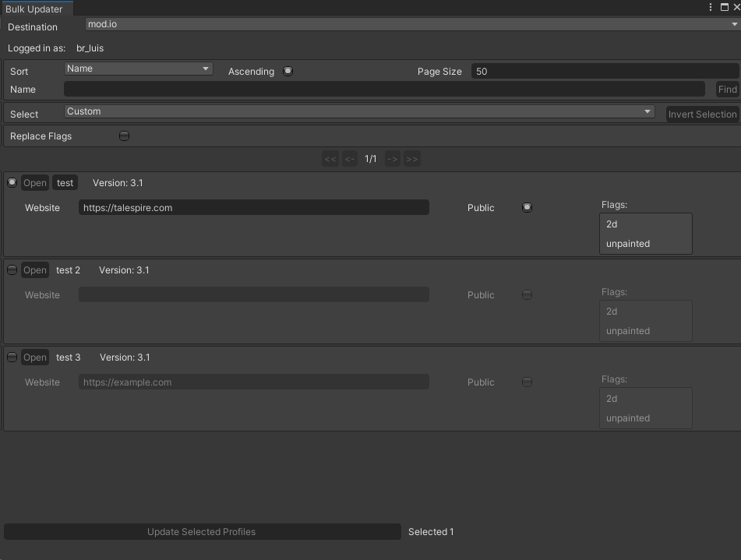Open the Destination mod.io dropdown
Screen dimensions: 741x560
pyautogui.click(x=411, y=24)
